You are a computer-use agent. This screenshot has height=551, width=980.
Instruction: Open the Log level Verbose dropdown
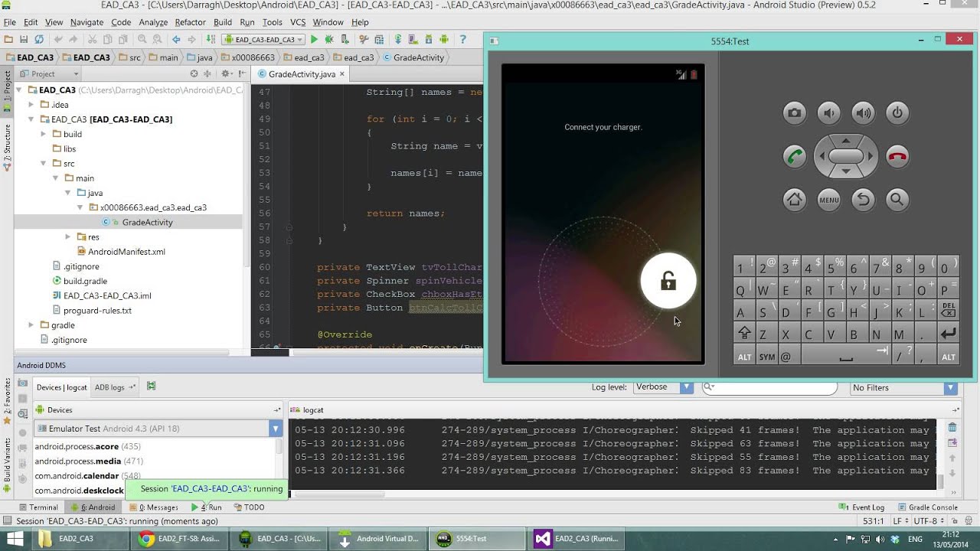point(663,387)
